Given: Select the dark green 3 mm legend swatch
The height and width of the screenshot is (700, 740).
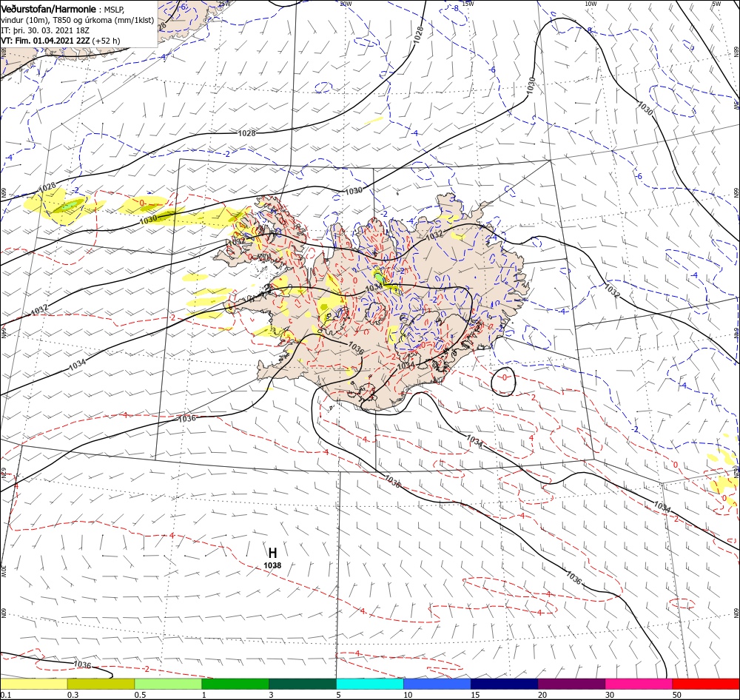Looking at the screenshot, I should [x=303, y=684].
